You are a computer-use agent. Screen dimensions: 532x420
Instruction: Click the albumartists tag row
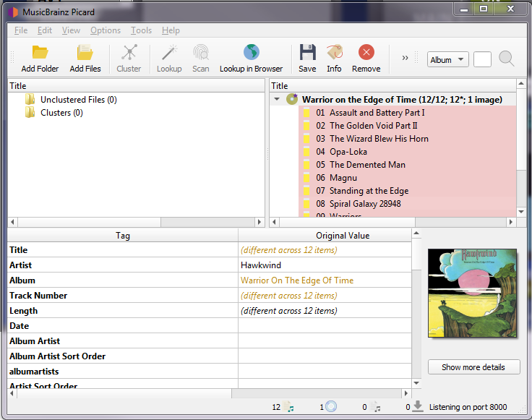coord(122,372)
